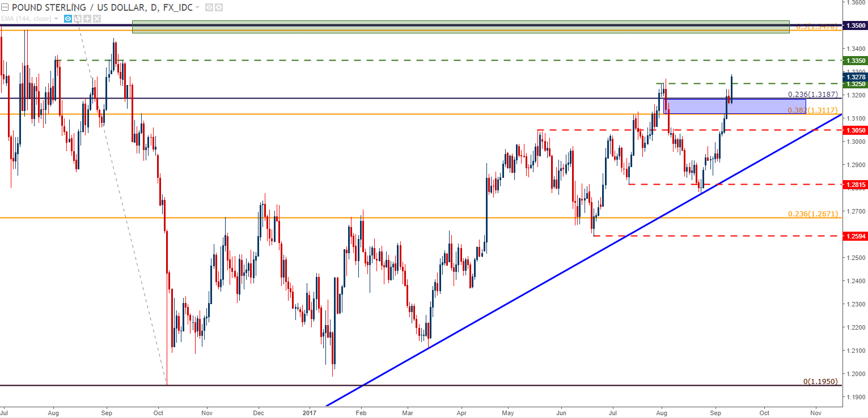Click the EMA plus icon
The width and height of the screenshot is (868, 418).
pyautogui.click(x=87, y=19)
